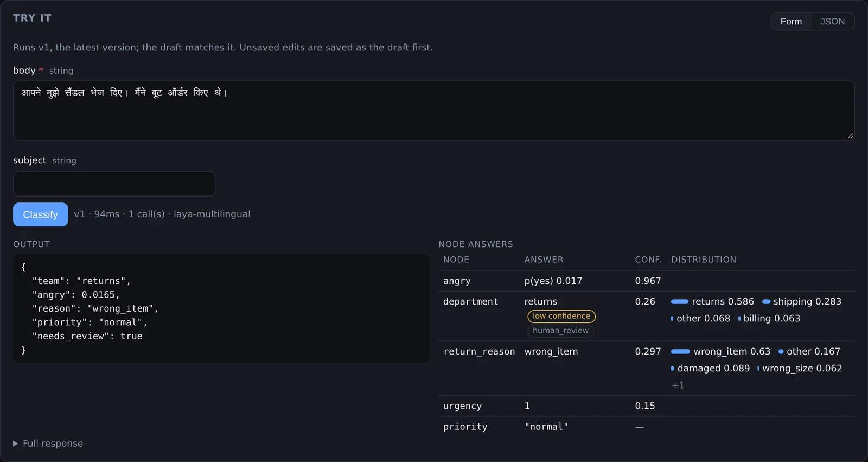The height and width of the screenshot is (462, 868).
Task: Click the low confidence badge
Action: point(561,316)
